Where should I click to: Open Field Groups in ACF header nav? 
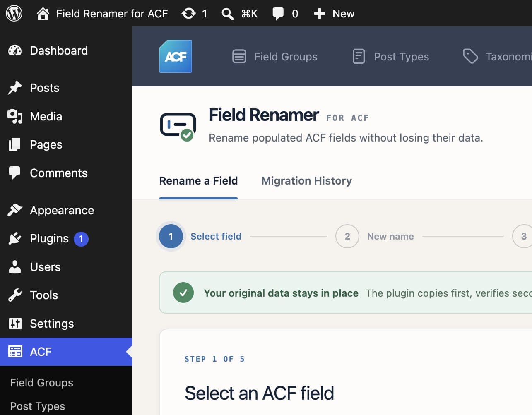(x=286, y=57)
